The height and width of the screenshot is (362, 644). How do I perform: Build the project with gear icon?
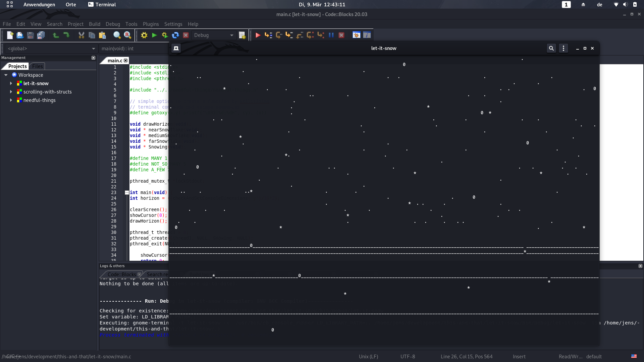[x=144, y=35]
